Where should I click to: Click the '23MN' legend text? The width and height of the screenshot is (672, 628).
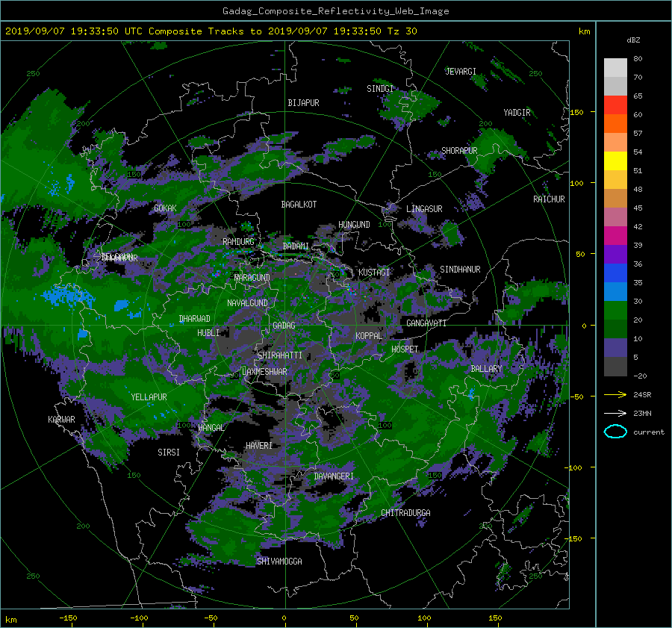(x=642, y=414)
